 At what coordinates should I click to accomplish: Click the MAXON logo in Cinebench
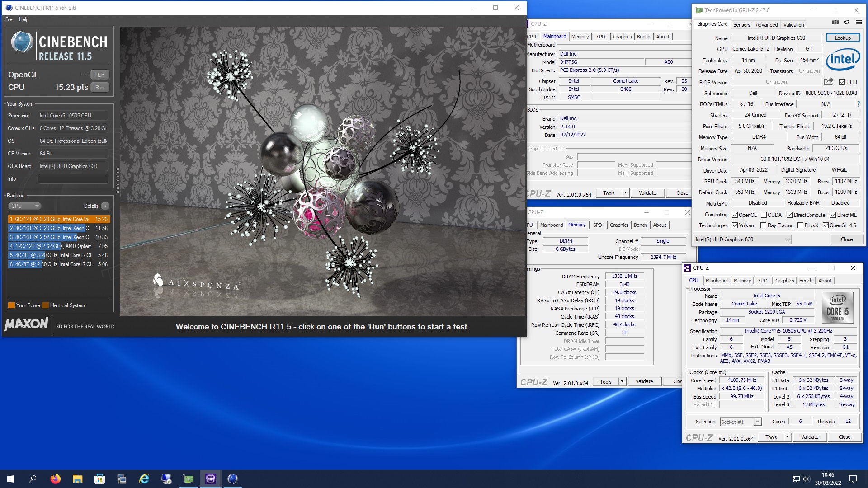(26, 324)
